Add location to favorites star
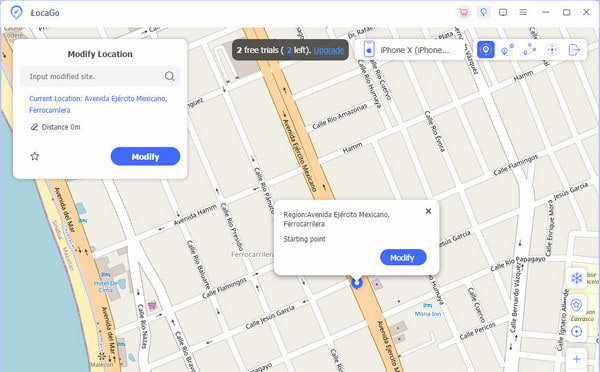Screen dimensions: 600x372 coord(35,156)
